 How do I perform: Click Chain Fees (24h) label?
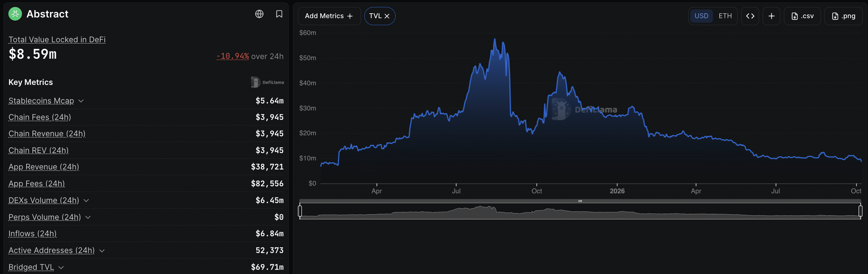[40, 117]
